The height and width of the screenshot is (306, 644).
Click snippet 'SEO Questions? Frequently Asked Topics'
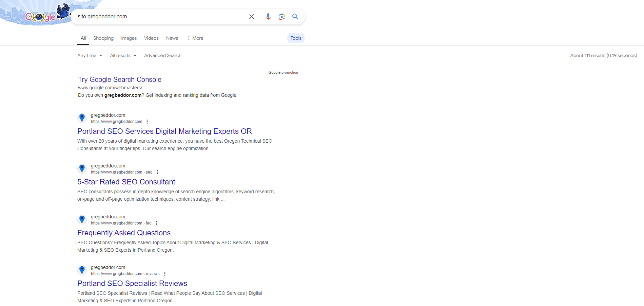(x=173, y=246)
